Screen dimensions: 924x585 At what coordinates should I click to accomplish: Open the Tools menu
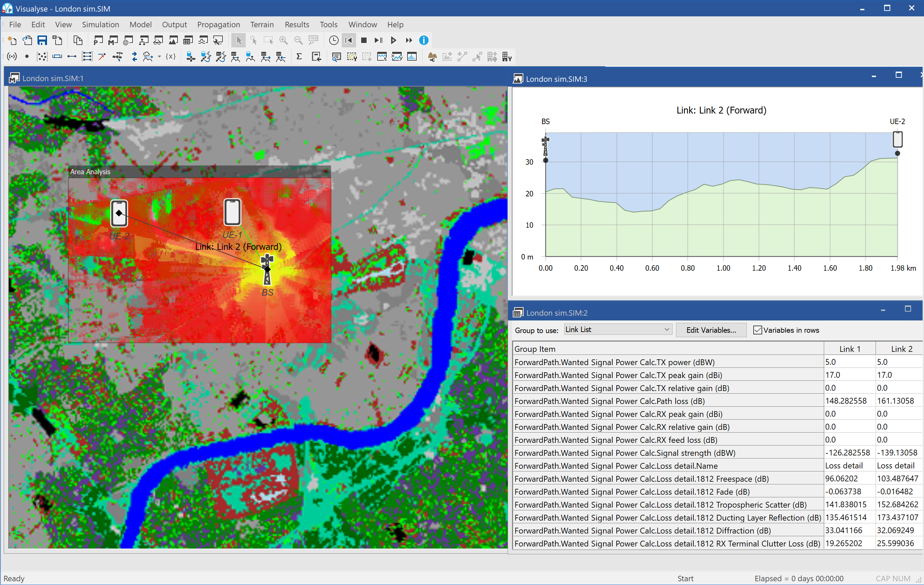(x=329, y=25)
